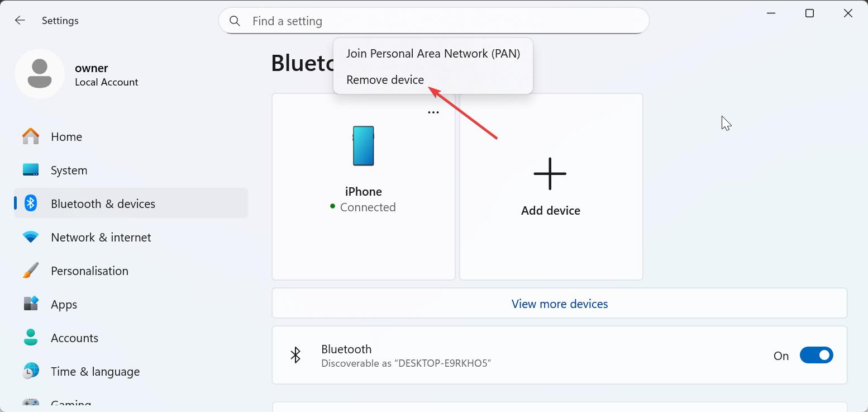Select the iPhone device card

363,190
